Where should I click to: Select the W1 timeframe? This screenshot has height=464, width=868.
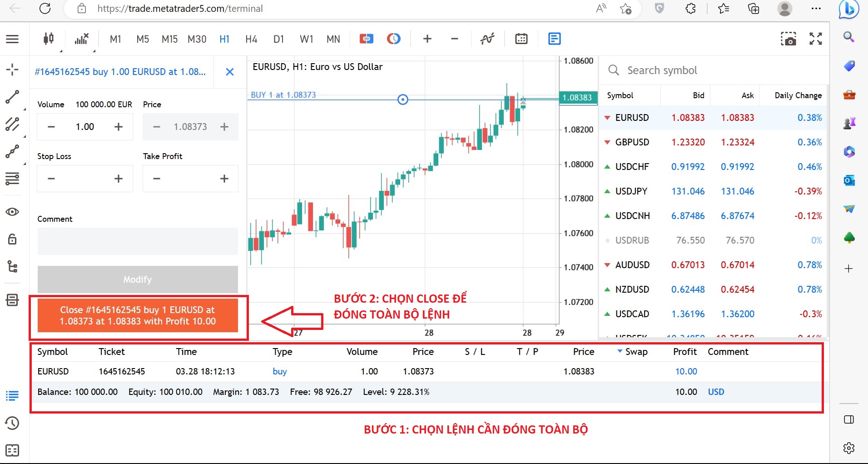pos(307,39)
